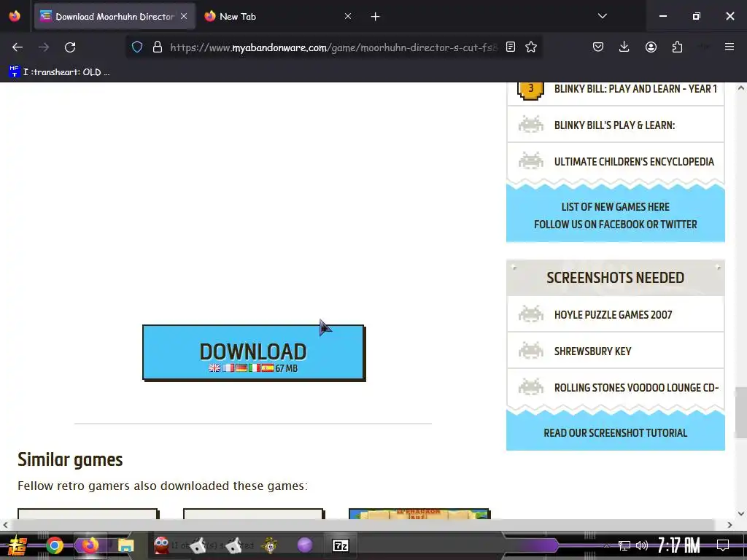Reload the current page
Screen dimensions: 747x560
point(70,47)
